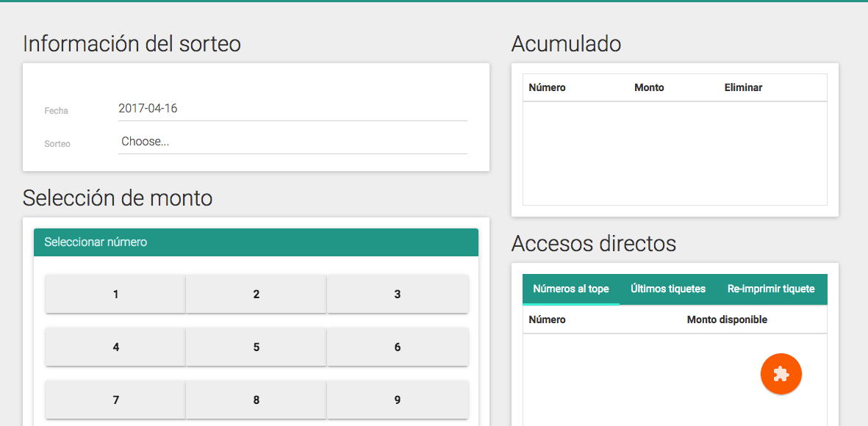Tap number 6 on the keypad

[397, 347]
